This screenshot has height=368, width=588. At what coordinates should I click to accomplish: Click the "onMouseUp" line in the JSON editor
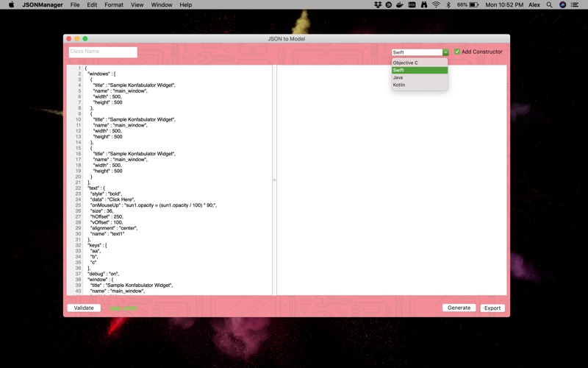coord(154,205)
